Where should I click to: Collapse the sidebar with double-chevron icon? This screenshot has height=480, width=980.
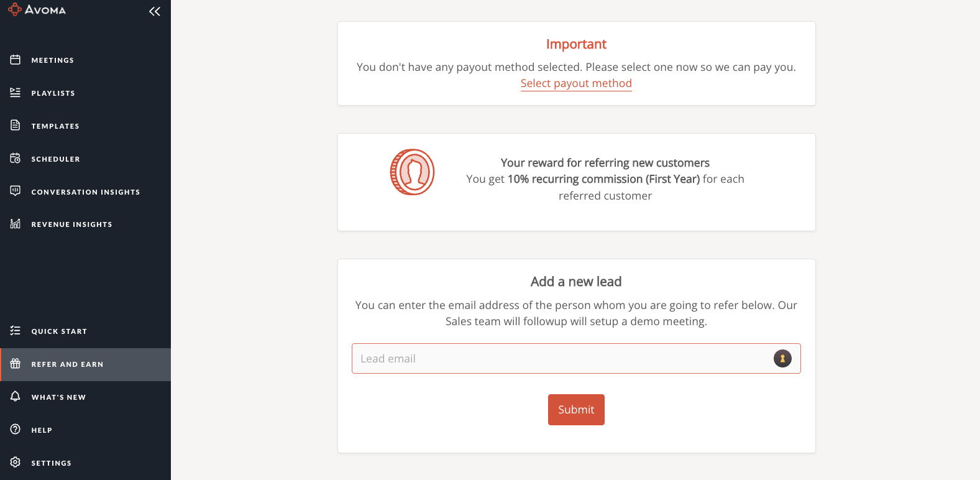[x=155, y=11]
